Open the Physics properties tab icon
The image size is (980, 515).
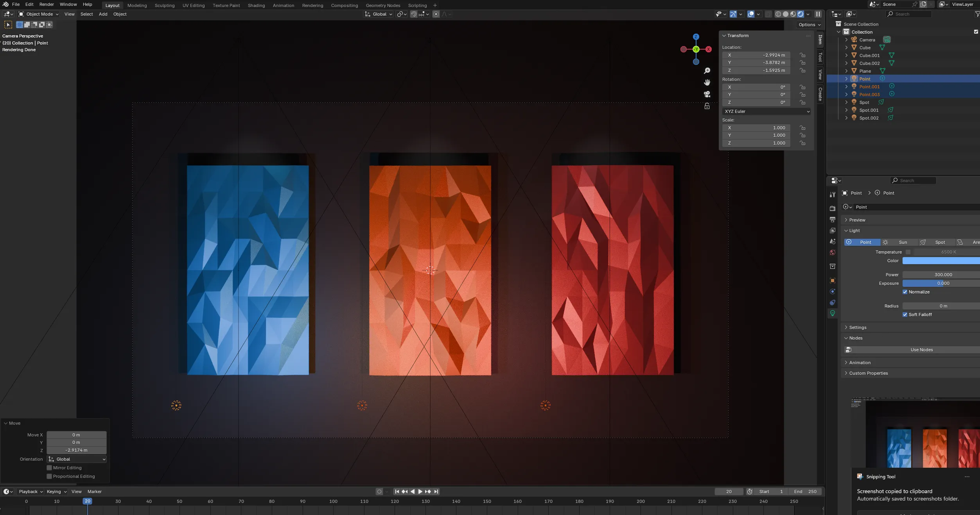point(833,291)
